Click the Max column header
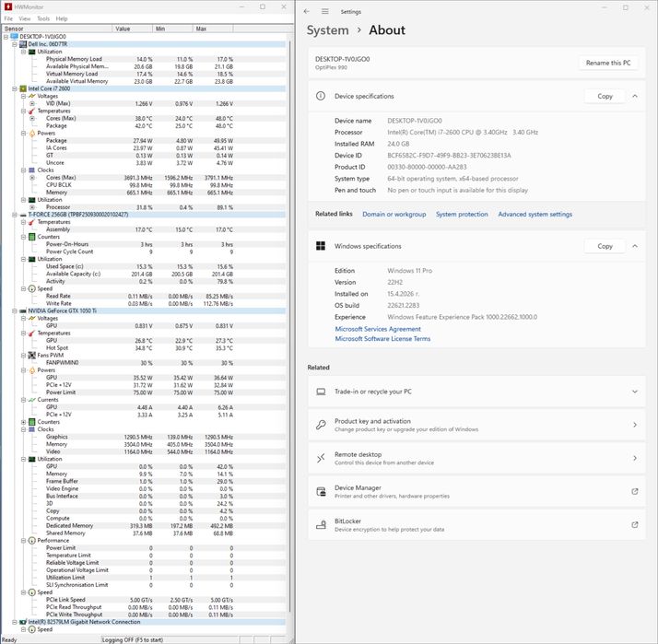The height and width of the screenshot is (644, 658). pos(213,29)
